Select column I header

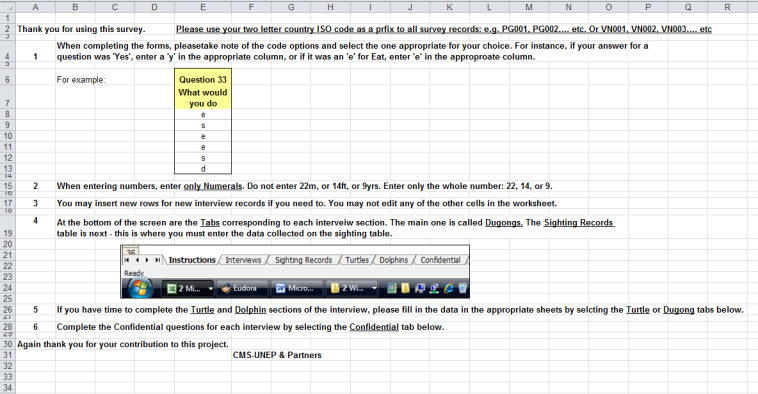coord(370,7)
